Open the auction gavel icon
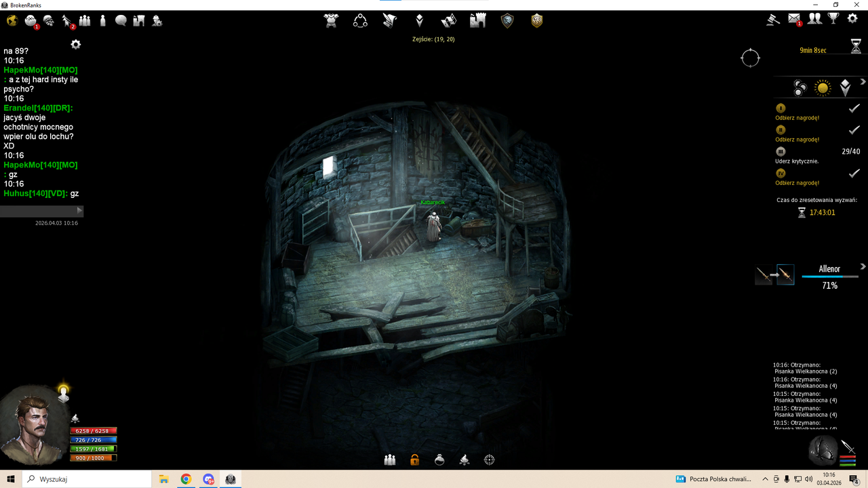 click(773, 19)
